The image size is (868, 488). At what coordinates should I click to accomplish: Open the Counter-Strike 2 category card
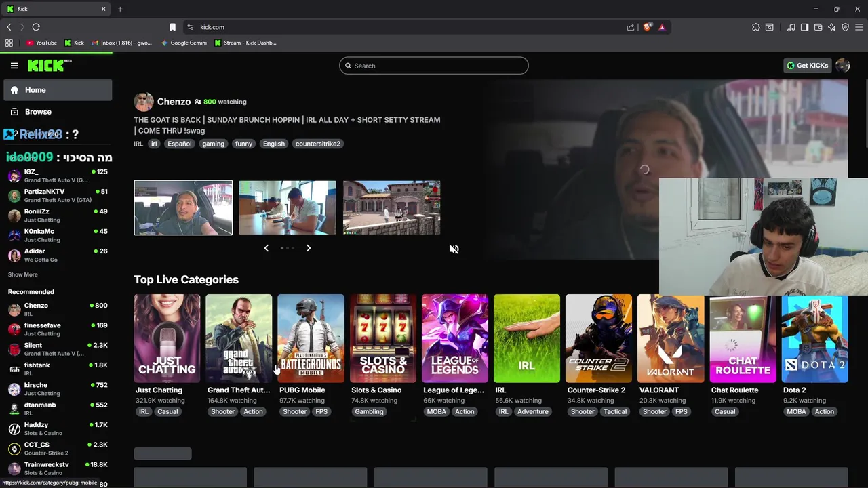coord(599,338)
